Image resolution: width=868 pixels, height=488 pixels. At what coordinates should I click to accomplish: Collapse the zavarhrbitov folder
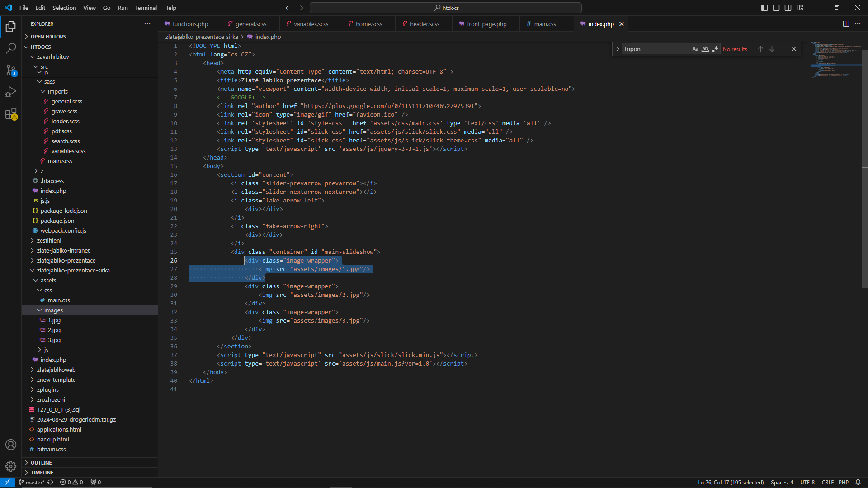90,56
